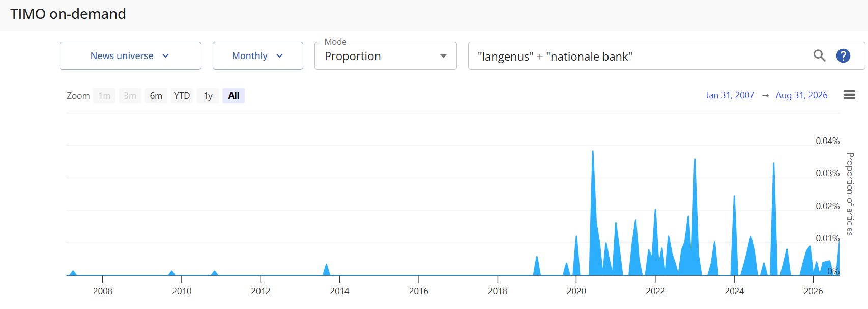Click the end date Aug 31, 2026
Screen dimensions: 868x309
click(801, 95)
